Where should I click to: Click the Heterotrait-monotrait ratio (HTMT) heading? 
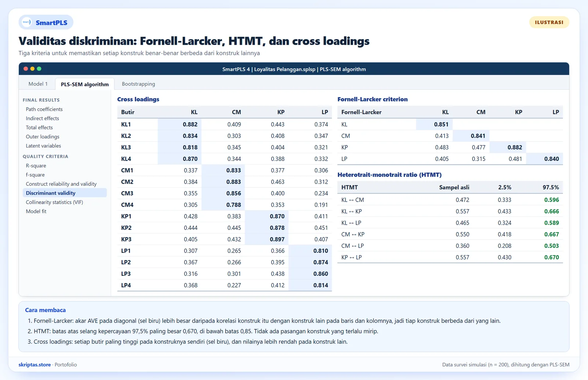click(x=390, y=175)
